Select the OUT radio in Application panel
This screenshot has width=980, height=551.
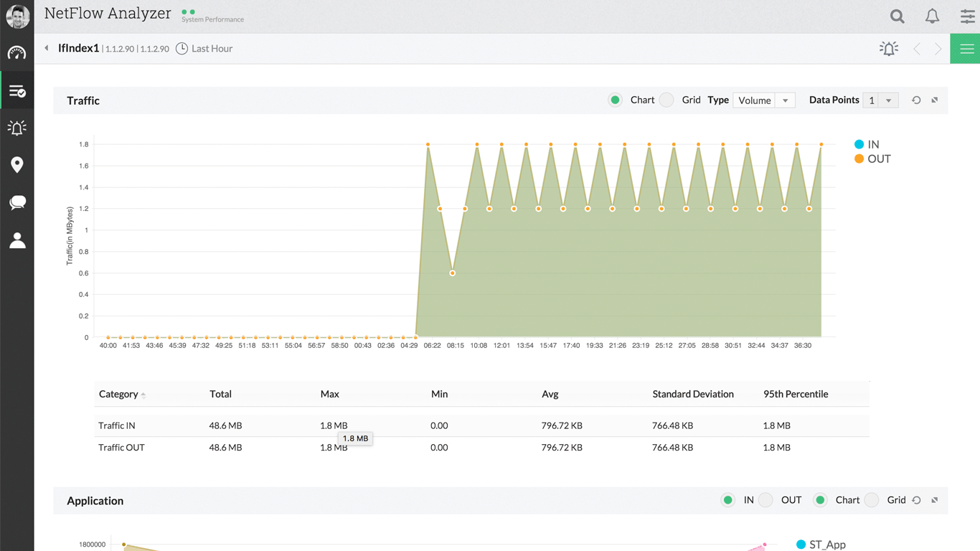pyautogui.click(x=766, y=500)
